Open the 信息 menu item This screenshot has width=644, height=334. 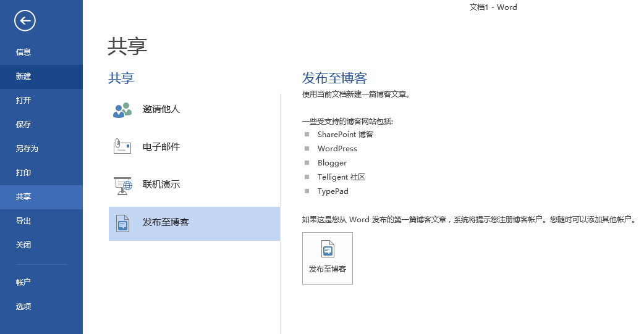pyautogui.click(x=41, y=52)
